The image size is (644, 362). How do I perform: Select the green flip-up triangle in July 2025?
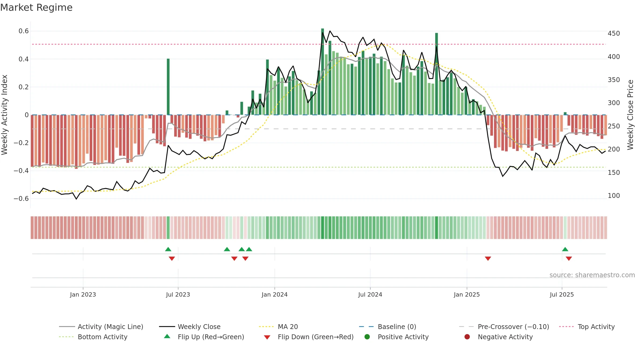[x=565, y=249]
